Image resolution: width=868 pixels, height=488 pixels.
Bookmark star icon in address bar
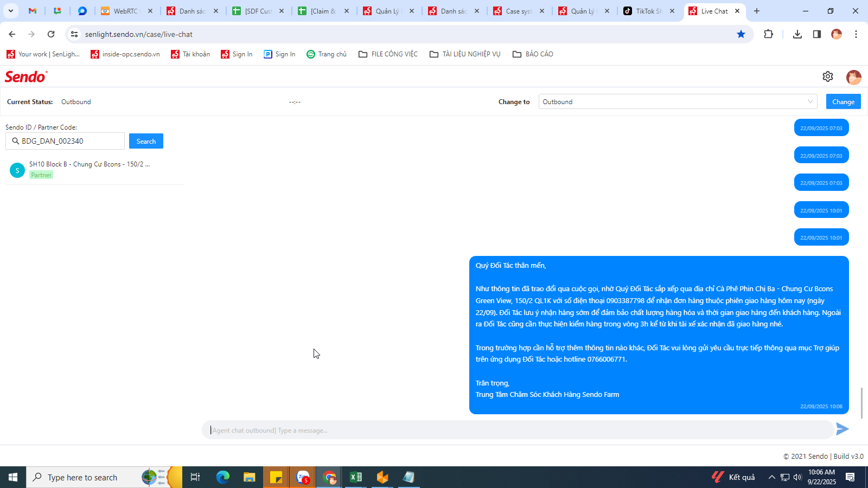coord(741,34)
